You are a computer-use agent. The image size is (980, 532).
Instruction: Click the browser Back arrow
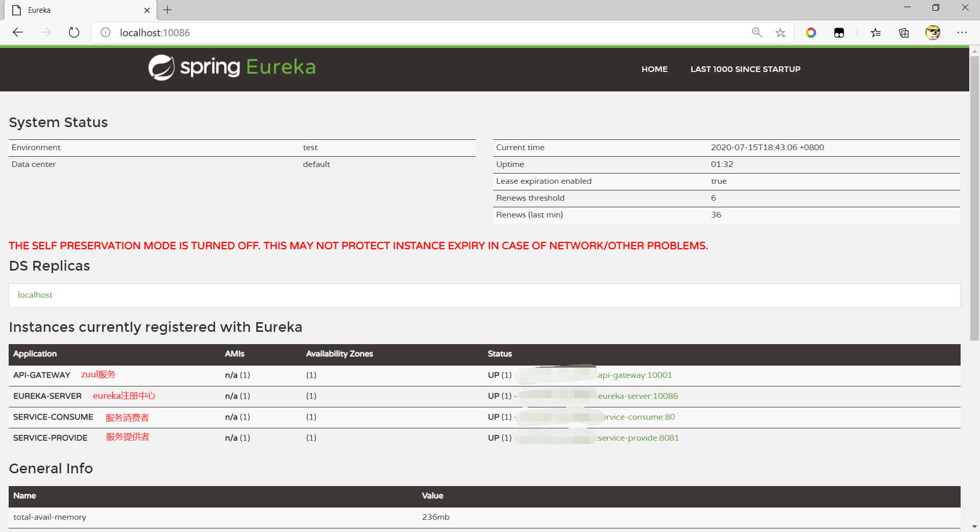[x=18, y=33]
